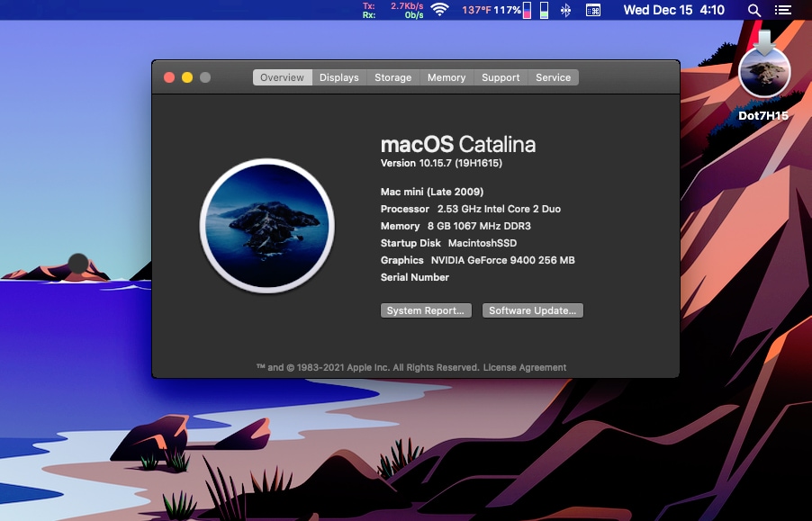
Task: Click the 137°F temperature readout
Action: (476, 10)
